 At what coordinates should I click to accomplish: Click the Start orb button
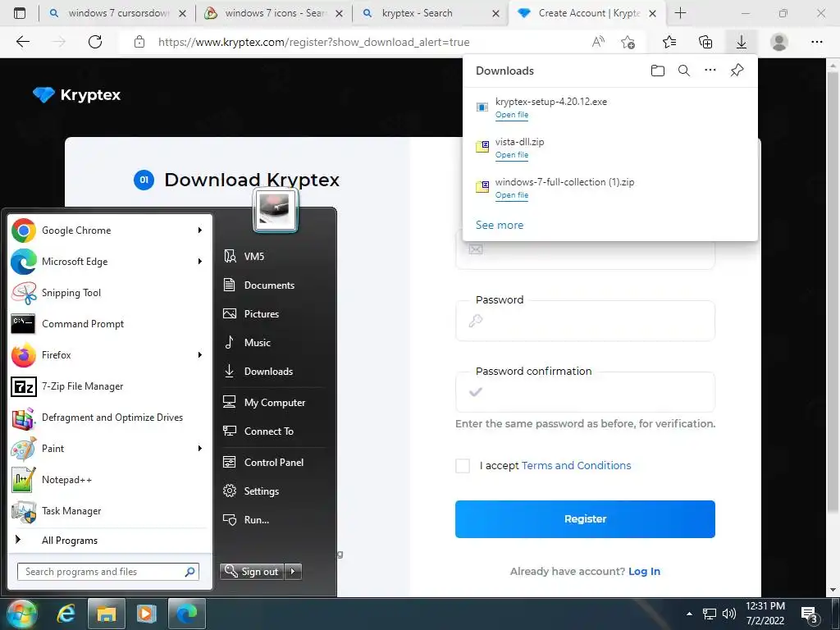click(22, 614)
